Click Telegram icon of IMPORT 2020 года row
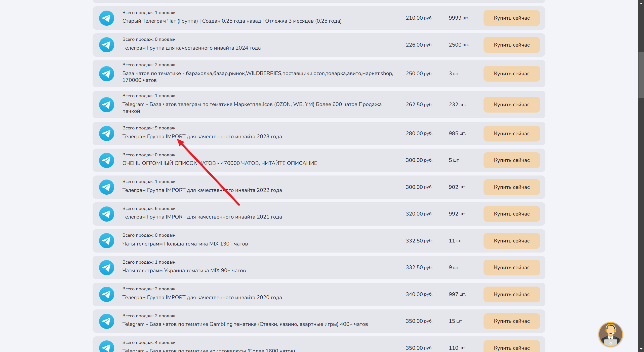Image resolution: width=644 pixels, height=352 pixels. (106, 294)
